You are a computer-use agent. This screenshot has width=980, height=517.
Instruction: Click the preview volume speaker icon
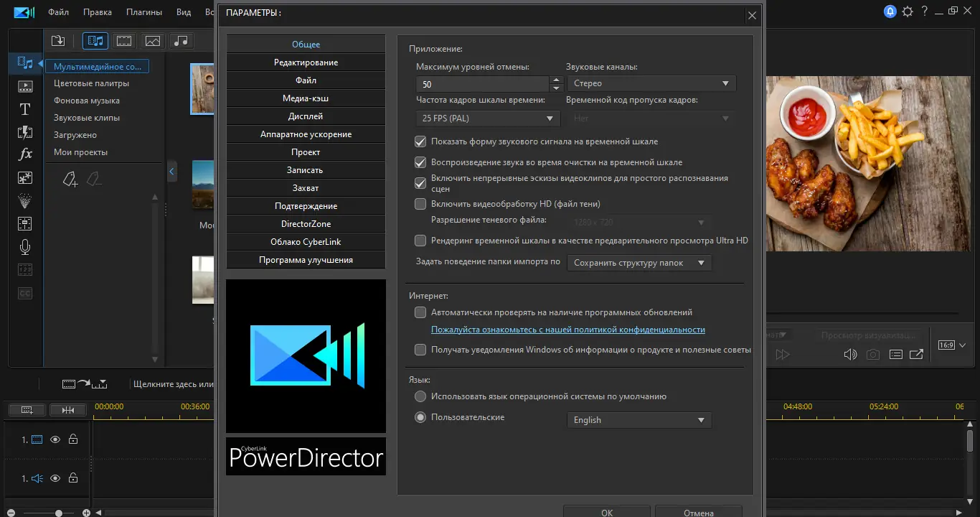851,354
